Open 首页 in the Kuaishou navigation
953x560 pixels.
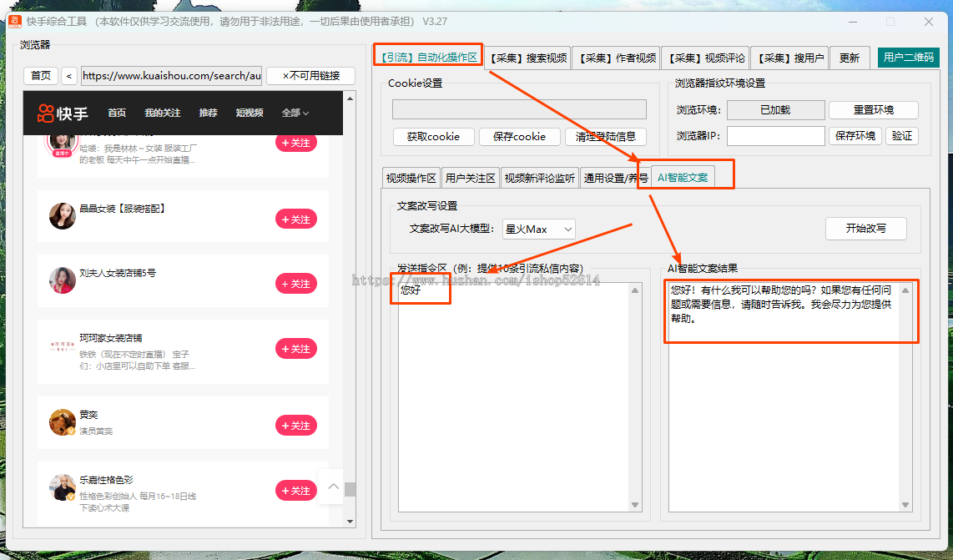(x=117, y=114)
